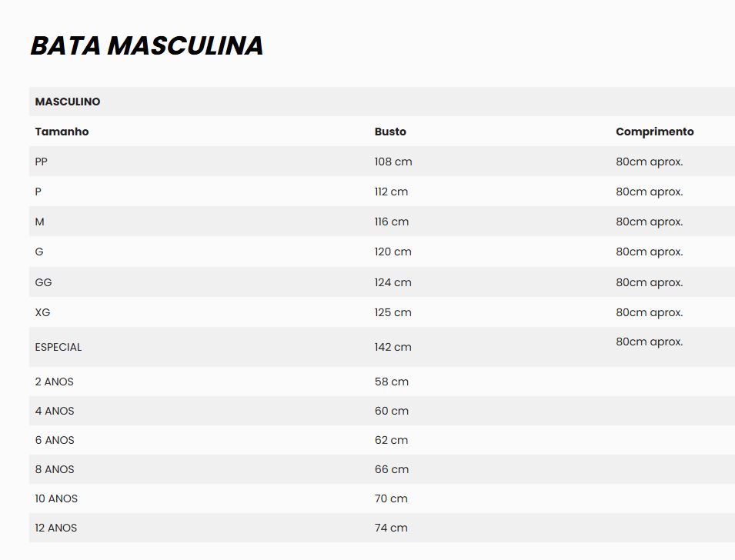Click the Tamanho column header
Image resolution: width=735 pixels, height=560 pixels.
(62, 132)
